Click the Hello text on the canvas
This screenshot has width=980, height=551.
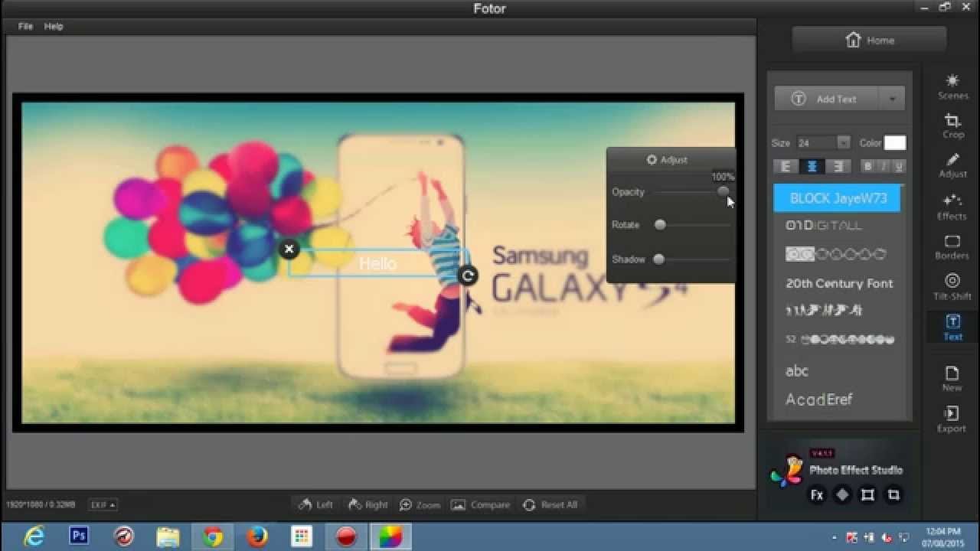(x=377, y=264)
